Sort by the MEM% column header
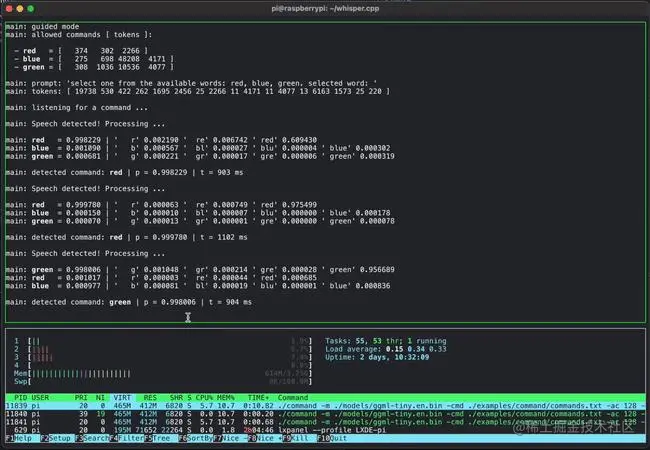Viewport: 650px width, 450px height. pyautogui.click(x=226, y=397)
